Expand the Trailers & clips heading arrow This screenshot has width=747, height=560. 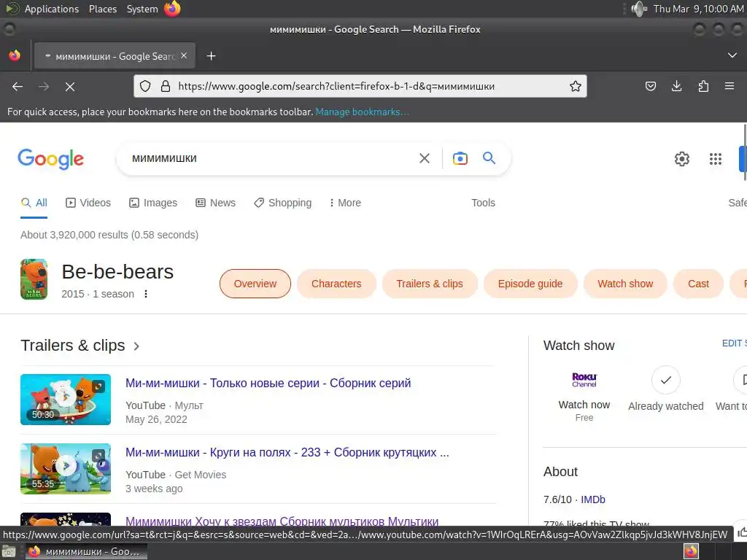click(136, 346)
